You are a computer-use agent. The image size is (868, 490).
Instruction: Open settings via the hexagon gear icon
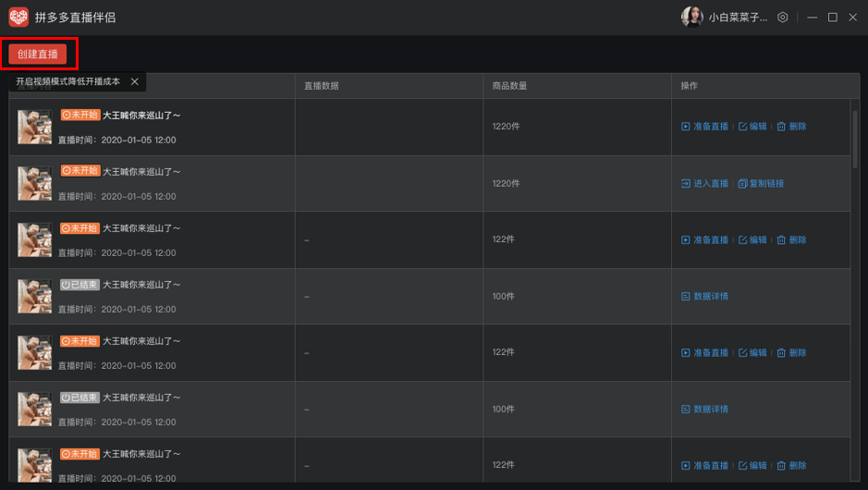click(x=783, y=18)
